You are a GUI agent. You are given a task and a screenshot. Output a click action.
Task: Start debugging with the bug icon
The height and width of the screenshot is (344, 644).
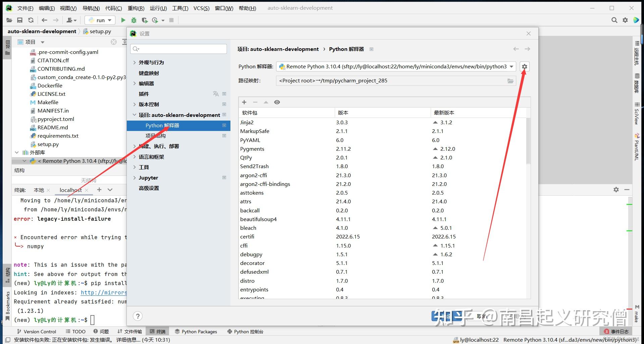click(x=134, y=20)
